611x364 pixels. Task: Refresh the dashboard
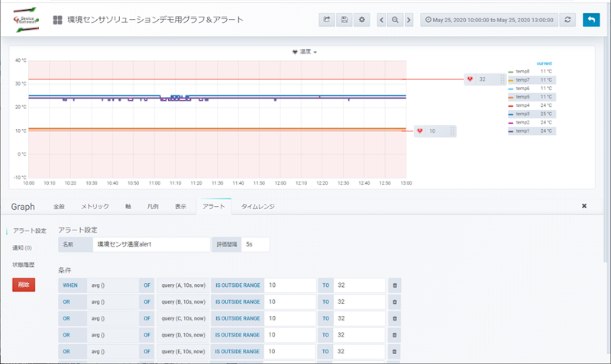click(x=568, y=20)
